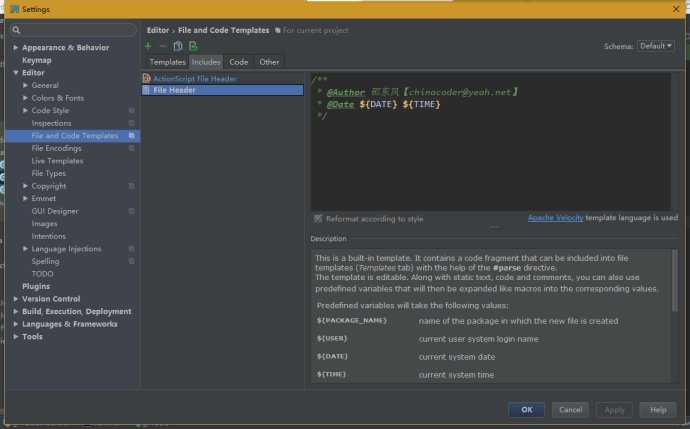Viewport: 690px width, 429px height.
Task: Click the minus Remove Template icon
Action: pyautogui.click(x=163, y=46)
